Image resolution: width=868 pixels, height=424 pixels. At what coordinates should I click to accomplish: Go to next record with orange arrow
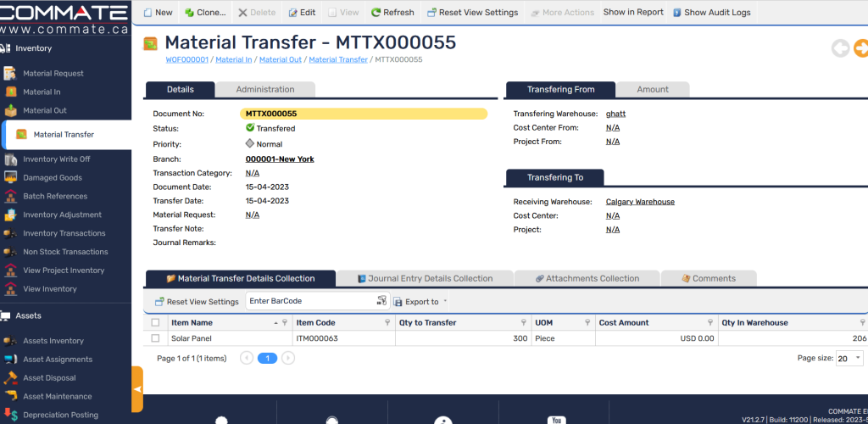click(861, 48)
